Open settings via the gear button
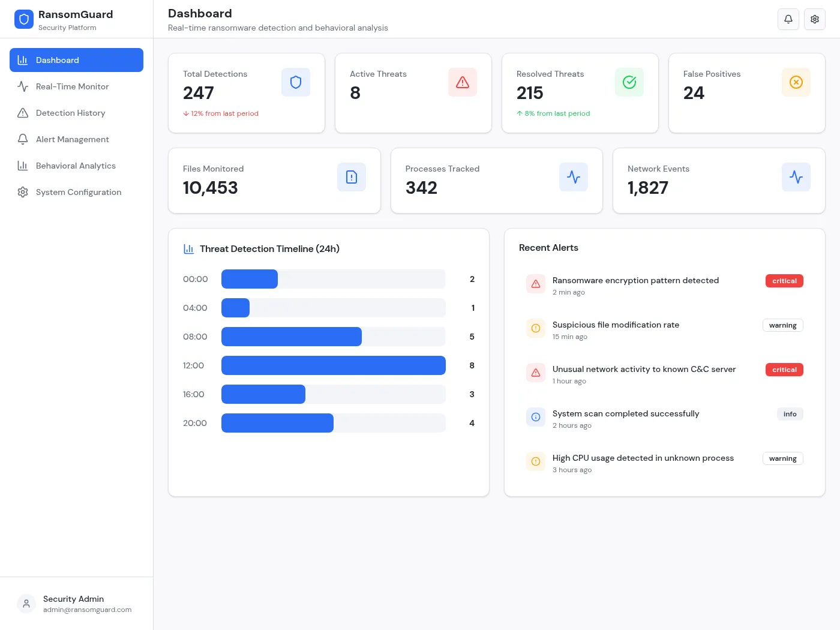Viewport: 840px width, 630px height. pos(815,19)
